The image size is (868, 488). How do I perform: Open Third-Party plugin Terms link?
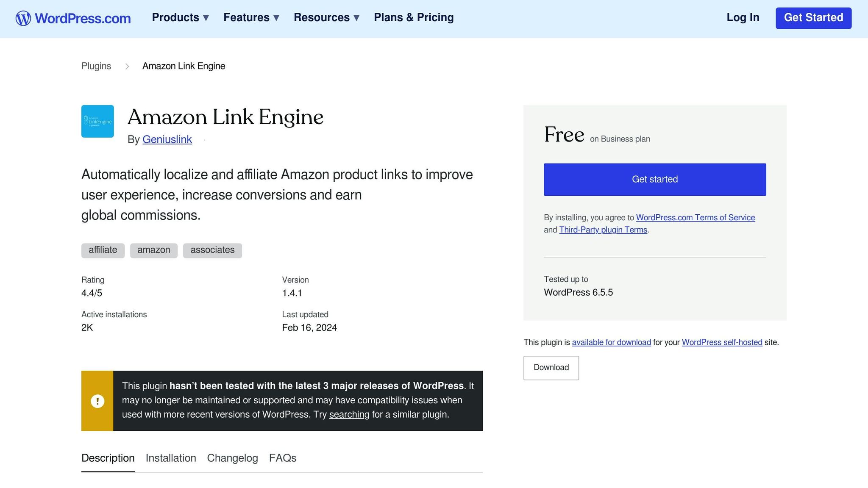point(603,230)
